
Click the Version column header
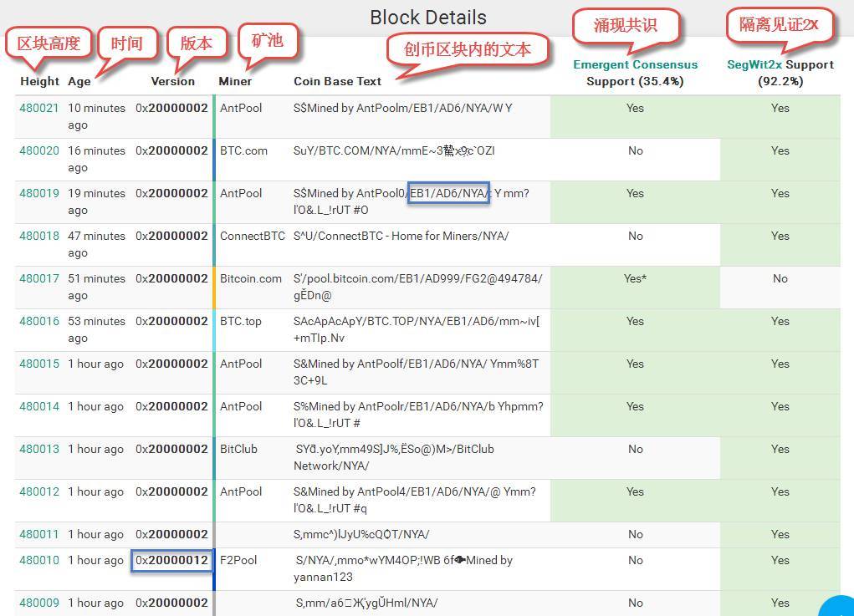click(172, 81)
